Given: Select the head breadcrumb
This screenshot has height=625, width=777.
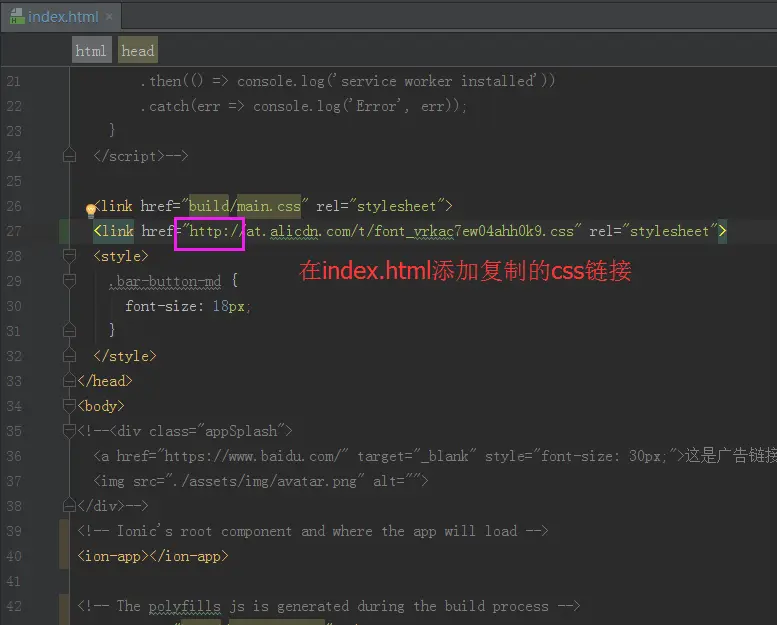Looking at the screenshot, I should pos(138,51).
